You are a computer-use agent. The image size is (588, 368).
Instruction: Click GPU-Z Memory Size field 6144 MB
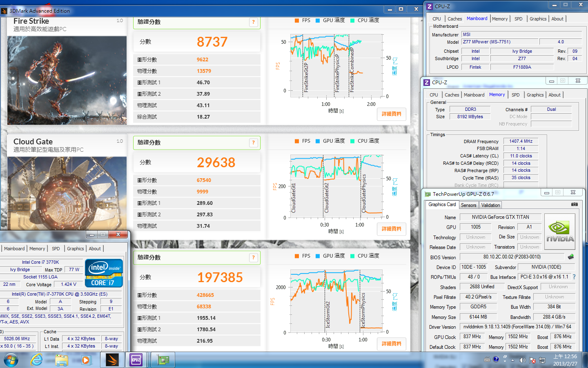(x=478, y=317)
